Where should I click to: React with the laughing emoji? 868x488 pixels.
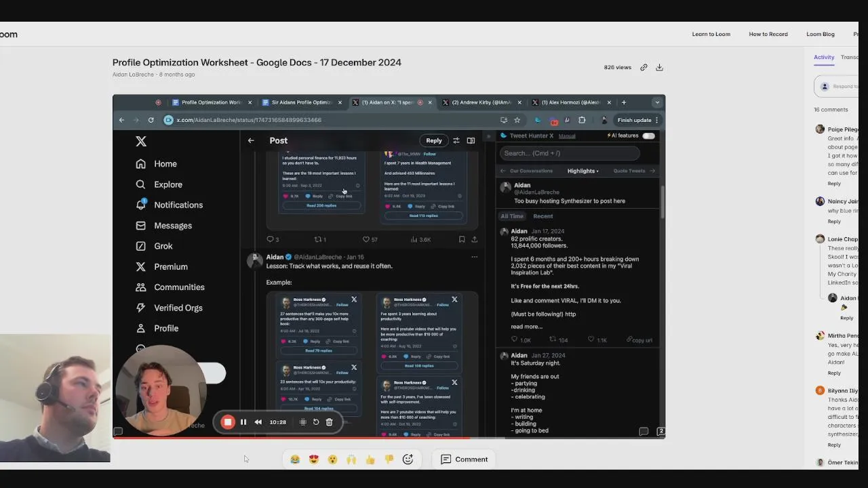tap(295, 460)
